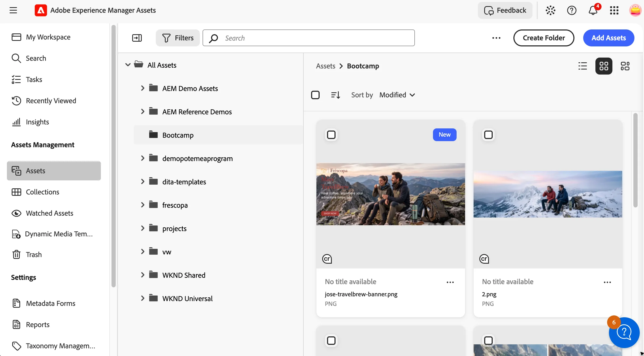Open the jose-travelbrew-banner.png thumbnail
The image size is (644, 356).
pos(390,194)
